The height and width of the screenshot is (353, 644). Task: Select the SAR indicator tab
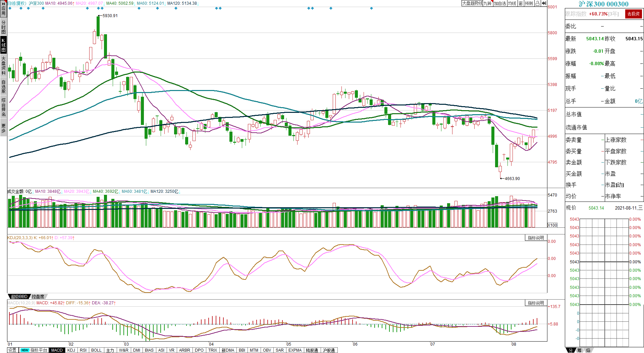pos(280,350)
